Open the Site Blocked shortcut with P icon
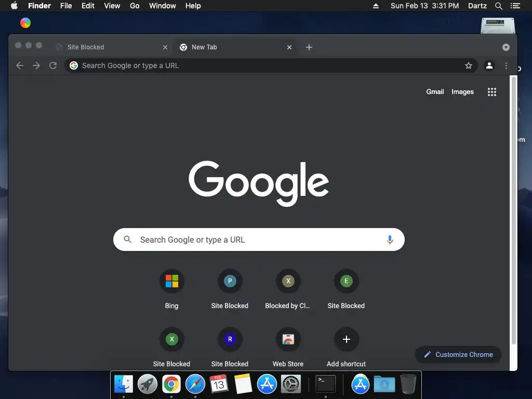Screen dimensions: 532x399 click(230, 289)
